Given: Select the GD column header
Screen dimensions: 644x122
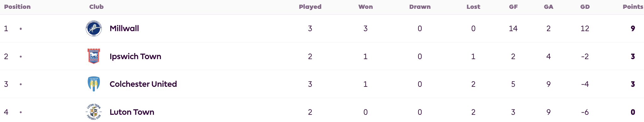Looking at the screenshot, I should 585,7.
